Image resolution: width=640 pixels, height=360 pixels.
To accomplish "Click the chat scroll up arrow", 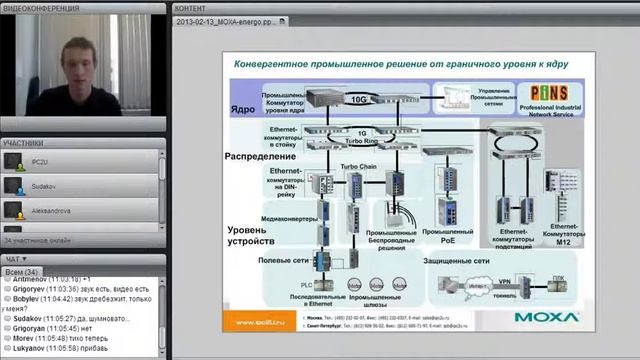I will (x=162, y=281).
